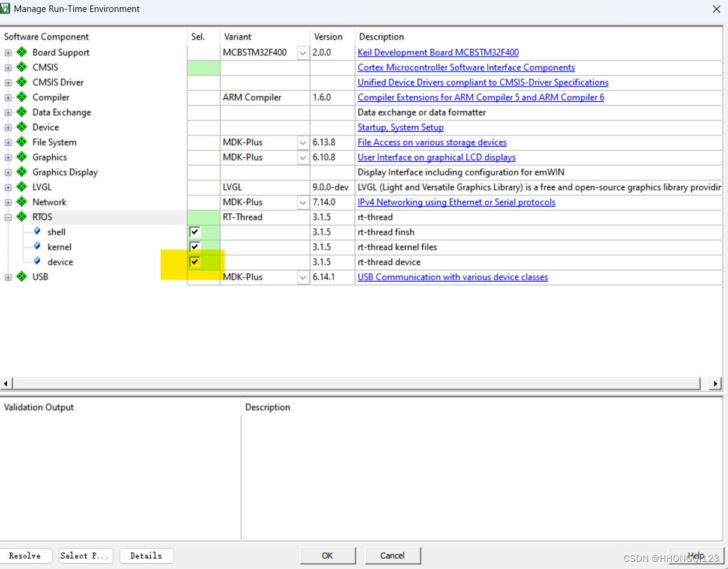Open USB Communication with device classes link
The width and height of the screenshot is (728, 569).
452,277
